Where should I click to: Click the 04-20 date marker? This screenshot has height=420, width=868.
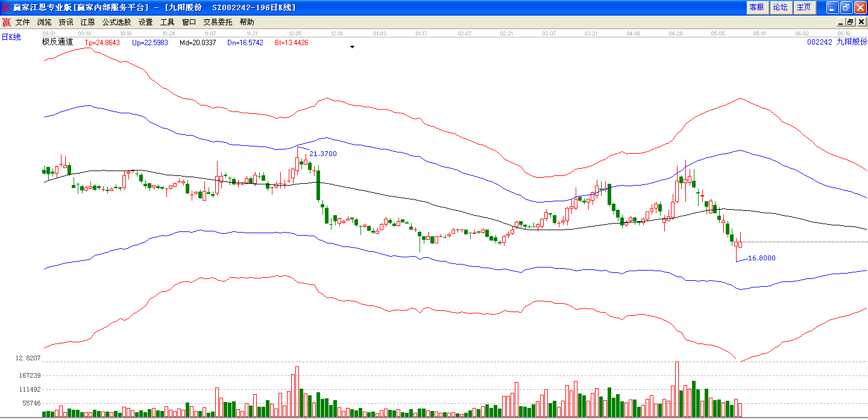point(676,34)
